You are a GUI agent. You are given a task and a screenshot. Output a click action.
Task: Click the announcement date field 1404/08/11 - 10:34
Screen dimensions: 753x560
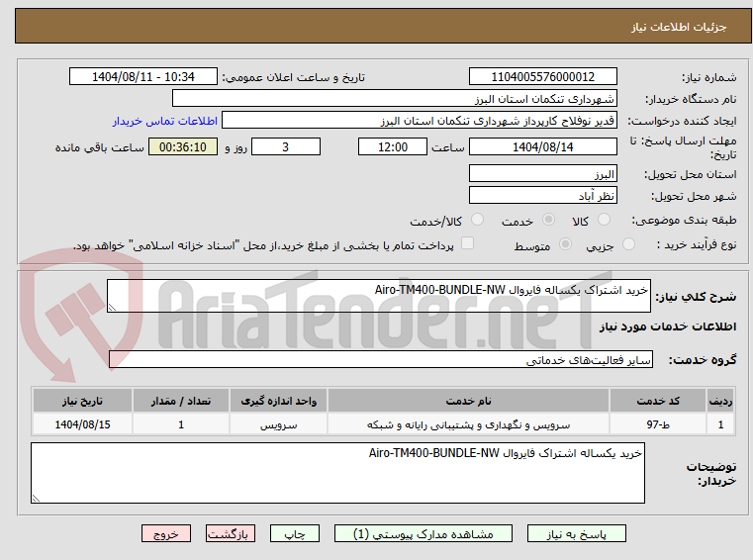[x=143, y=77]
